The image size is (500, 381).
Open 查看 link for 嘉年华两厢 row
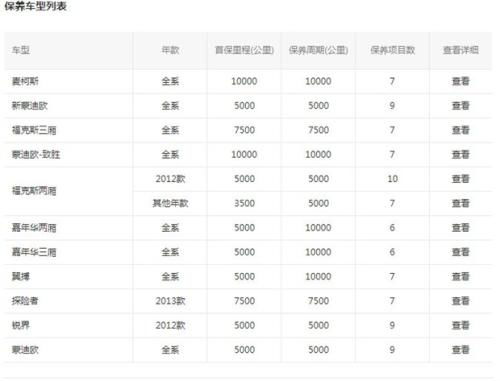(x=460, y=228)
